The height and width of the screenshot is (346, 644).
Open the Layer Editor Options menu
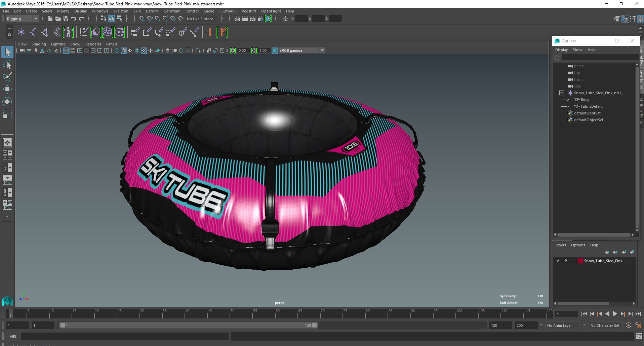coord(578,245)
